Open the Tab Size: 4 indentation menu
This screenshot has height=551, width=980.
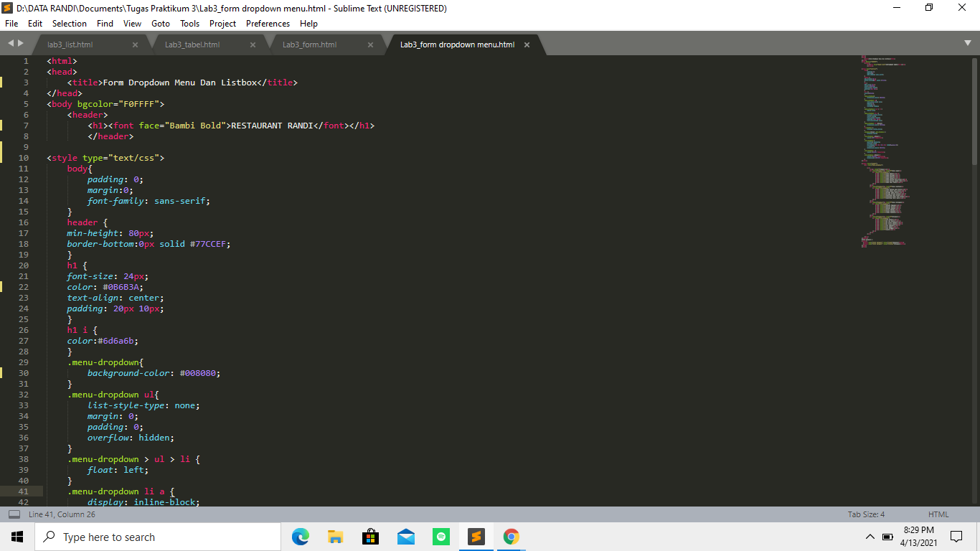click(x=867, y=514)
